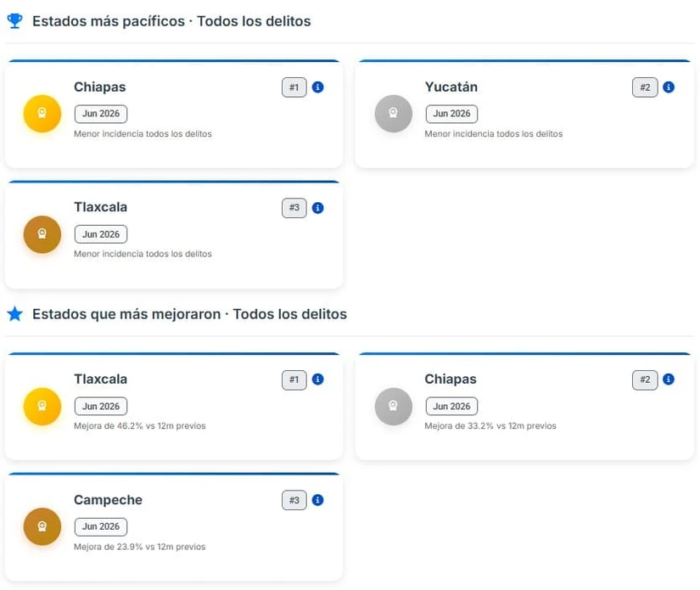The height and width of the screenshot is (590, 700).
Task: Click Jun 2026 tag on Campeche card
Action: click(x=101, y=526)
